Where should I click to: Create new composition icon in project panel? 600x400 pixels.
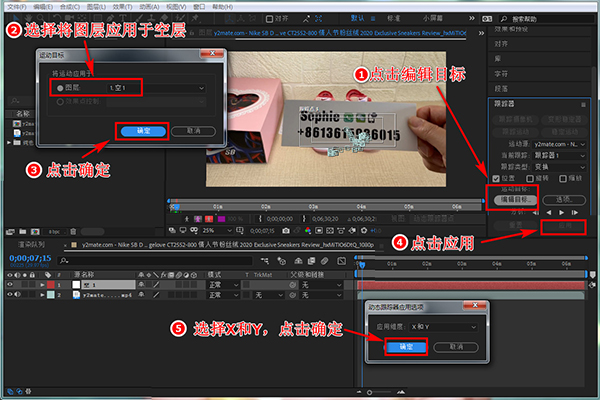35,232
